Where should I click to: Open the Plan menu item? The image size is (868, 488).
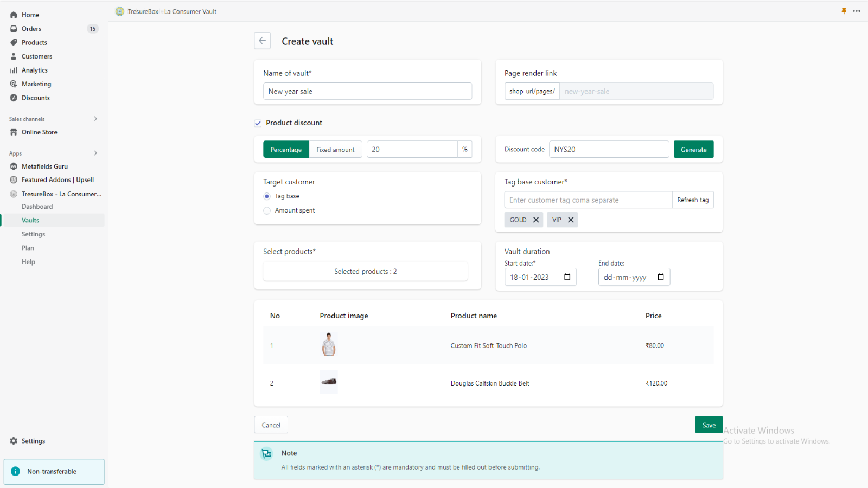coord(28,248)
